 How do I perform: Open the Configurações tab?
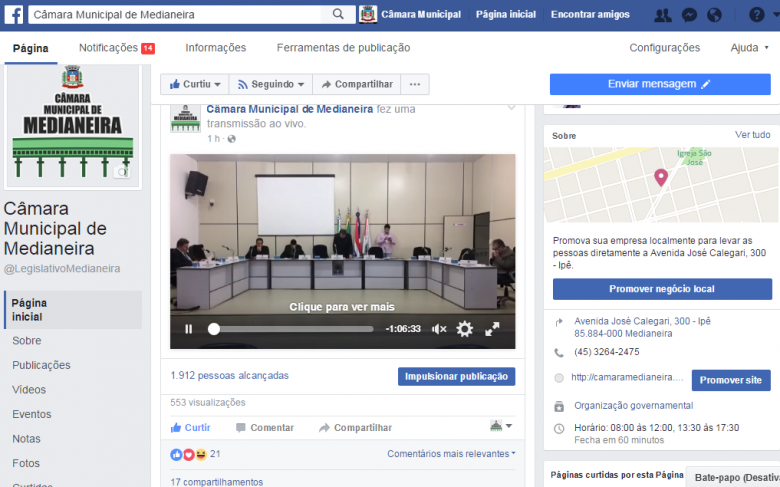pyautogui.click(x=665, y=48)
